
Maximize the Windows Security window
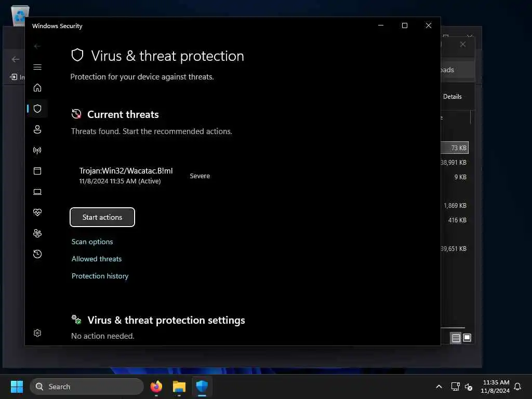[404, 25]
